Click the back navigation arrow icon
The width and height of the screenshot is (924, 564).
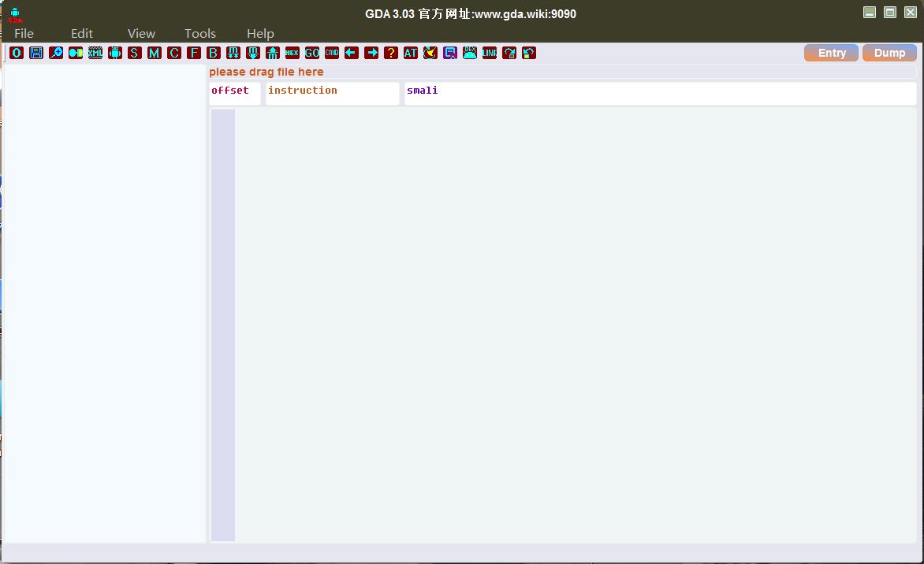[x=352, y=53]
